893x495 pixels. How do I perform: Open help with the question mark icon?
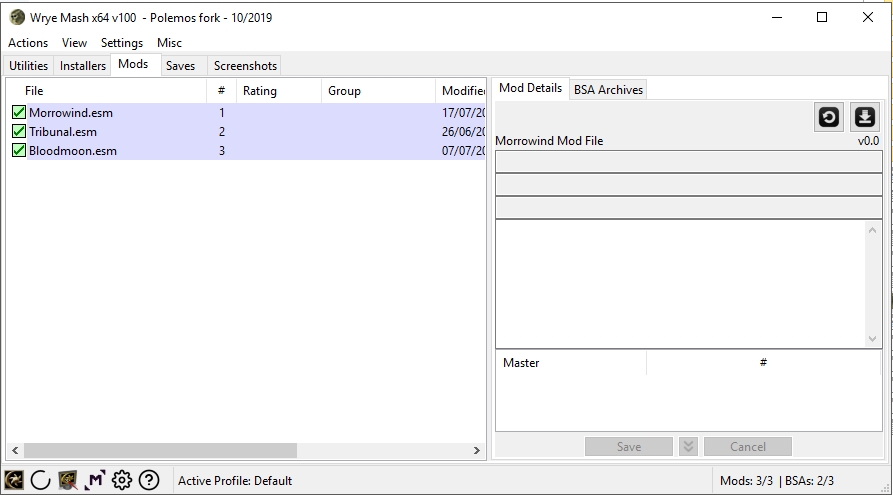pyautogui.click(x=149, y=480)
